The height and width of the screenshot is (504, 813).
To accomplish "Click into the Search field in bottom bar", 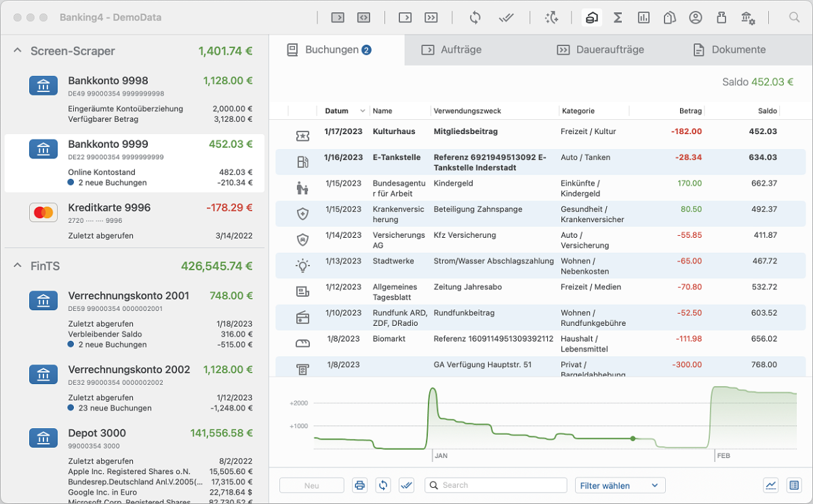I will 496,485.
